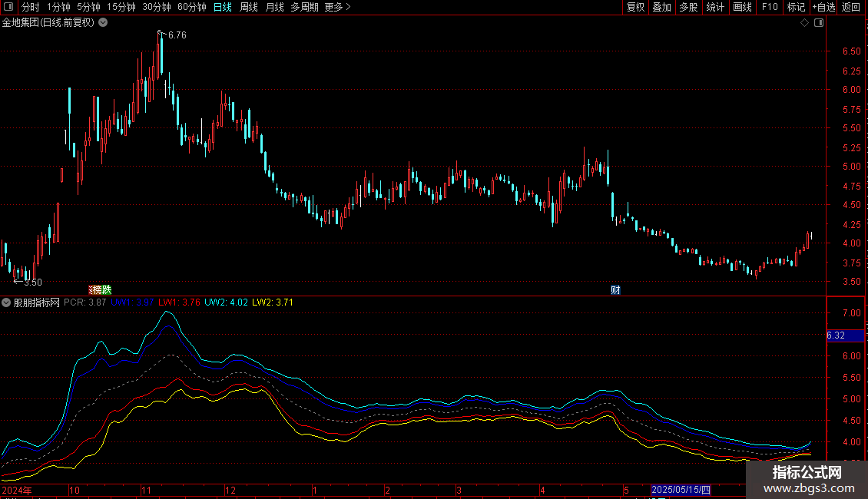
Task: Select the 30分钟 period tab
Action: point(156,7)
